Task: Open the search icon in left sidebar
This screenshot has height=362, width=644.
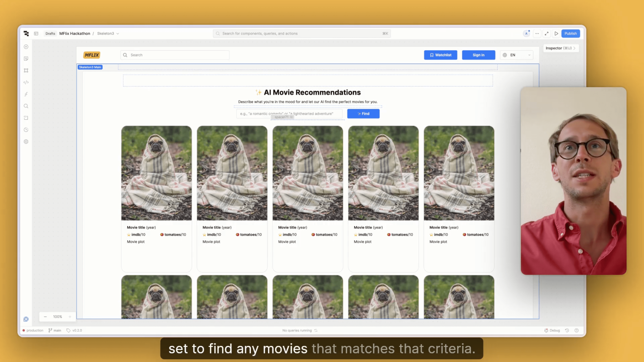Action: click(x=26, y=106)
